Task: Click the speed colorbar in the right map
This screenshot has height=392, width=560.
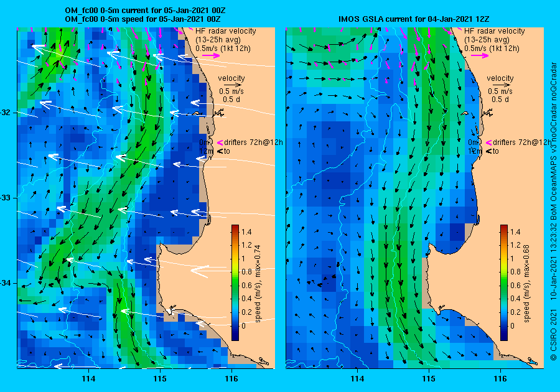Action: click(x=503, y=282)
